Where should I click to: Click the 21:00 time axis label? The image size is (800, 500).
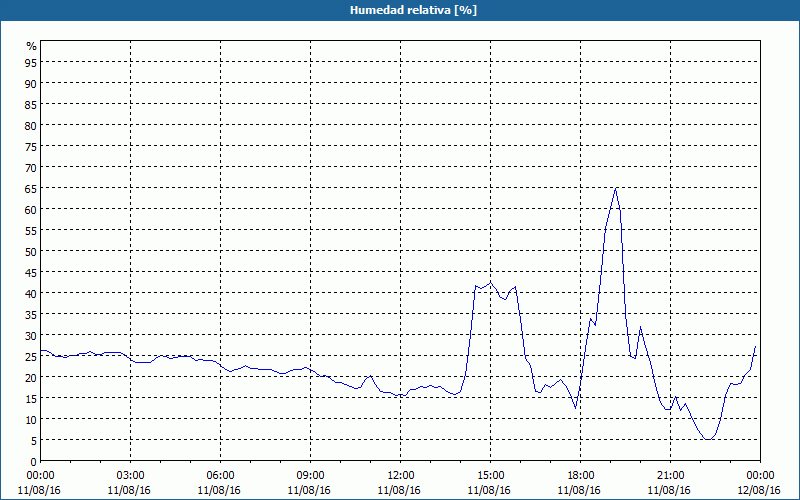tap(670, 476)
